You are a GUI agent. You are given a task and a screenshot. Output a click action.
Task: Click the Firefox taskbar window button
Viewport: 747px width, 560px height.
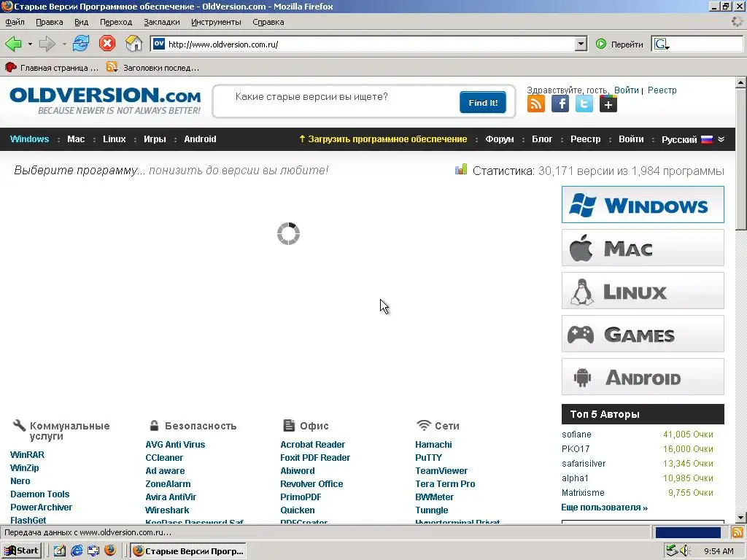(189, 551)
